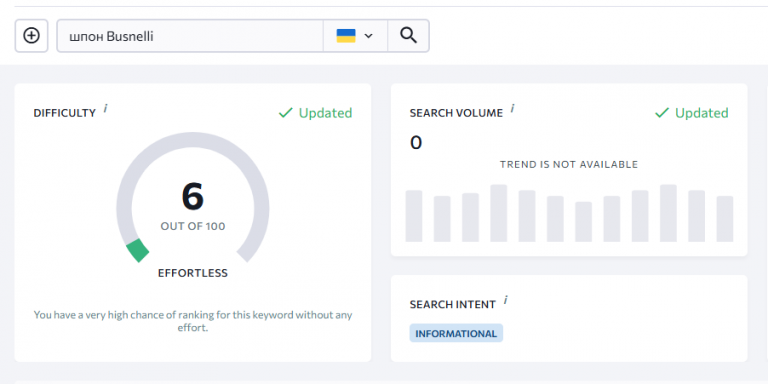This screenshot has width=768, height=384.
Task: Click the green segment of difficulty gauge
Action: pos(138,250)
